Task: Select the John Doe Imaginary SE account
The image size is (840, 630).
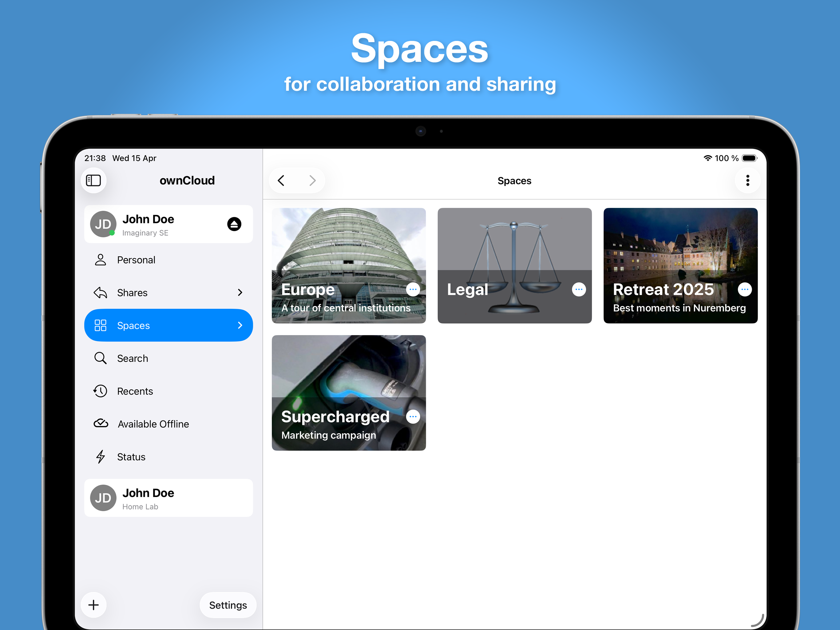Action: [168, 224]
